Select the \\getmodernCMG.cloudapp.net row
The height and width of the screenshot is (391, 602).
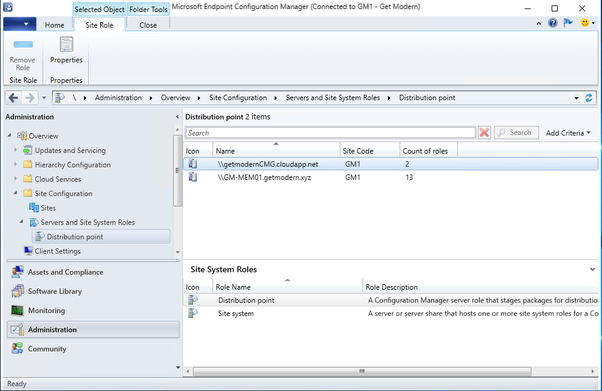tap(391, 164)
